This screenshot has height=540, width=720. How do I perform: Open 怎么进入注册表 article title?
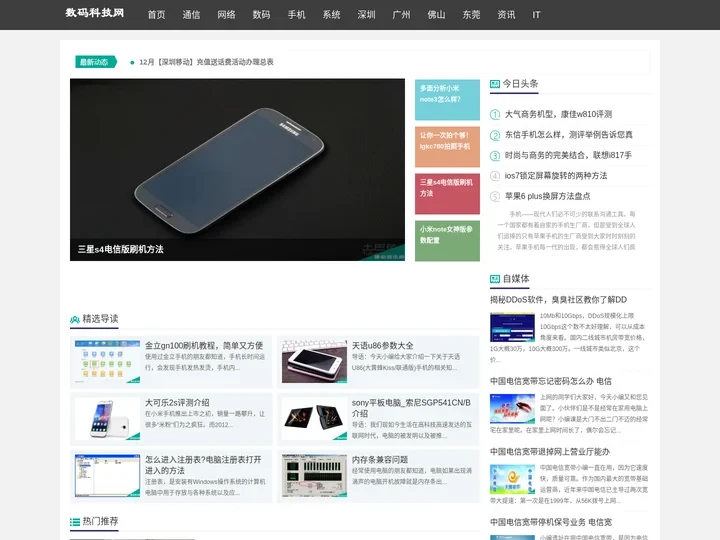click(x=203, y=465)
